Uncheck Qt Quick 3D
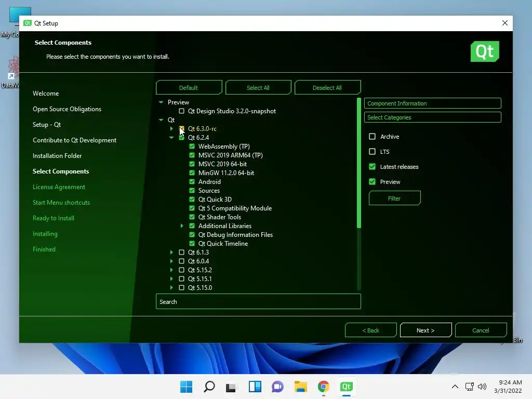 [192, 199]
